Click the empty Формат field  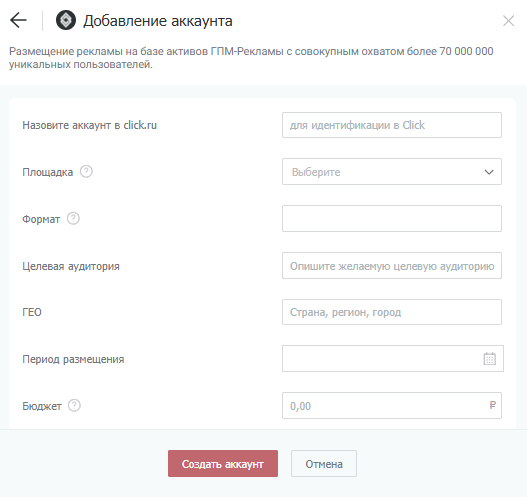click(x=392, y=219)
